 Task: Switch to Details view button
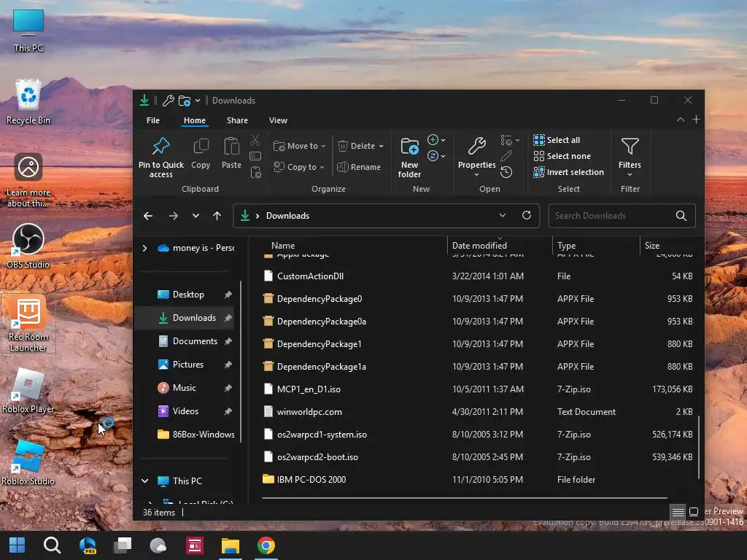click(x=678, y=512)
